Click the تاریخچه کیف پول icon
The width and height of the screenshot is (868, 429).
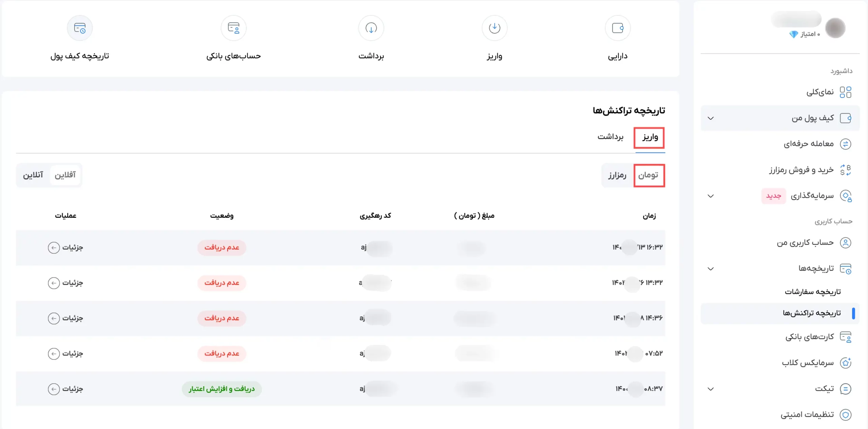80,28
